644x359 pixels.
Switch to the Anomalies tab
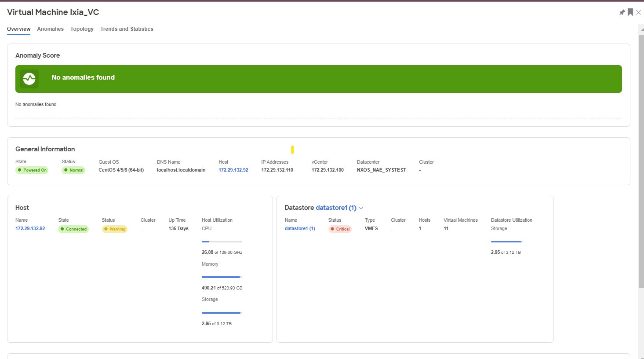click(50, 29)
